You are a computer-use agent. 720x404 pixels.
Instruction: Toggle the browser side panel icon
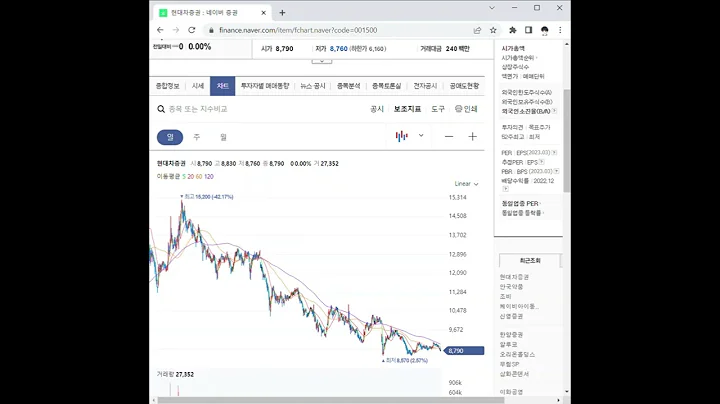pos(529,30)
